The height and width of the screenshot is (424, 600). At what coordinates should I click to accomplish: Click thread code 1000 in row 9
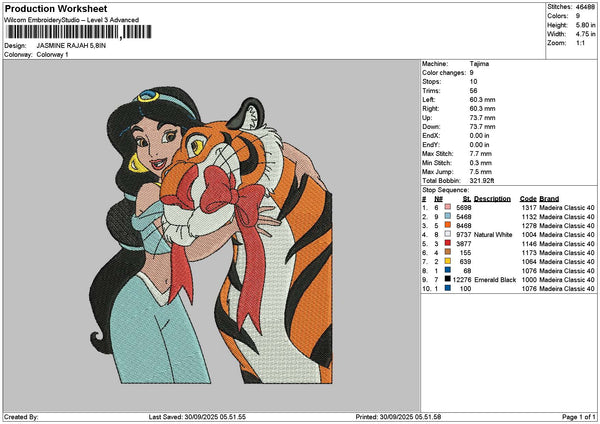pos(529,280)
